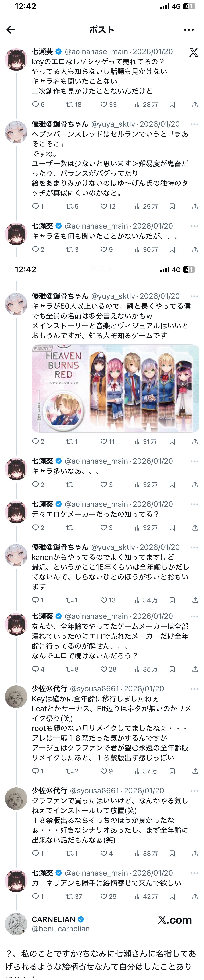Open replies on the post with 6 comments

point(38,105)
